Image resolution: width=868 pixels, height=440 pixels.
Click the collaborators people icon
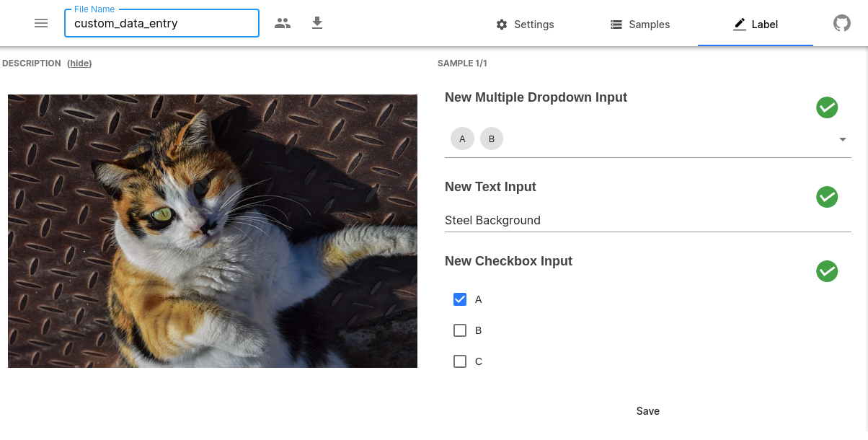click(283, 23)
